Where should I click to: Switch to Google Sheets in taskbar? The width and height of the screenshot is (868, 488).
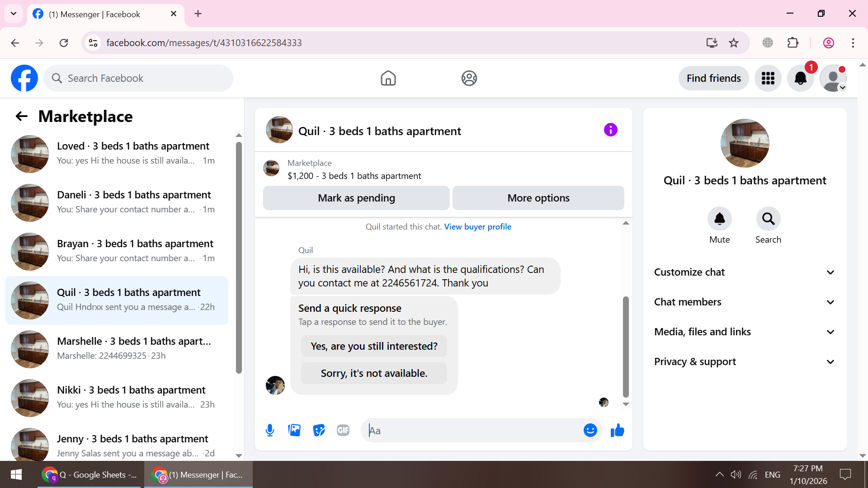click(90, 475)
